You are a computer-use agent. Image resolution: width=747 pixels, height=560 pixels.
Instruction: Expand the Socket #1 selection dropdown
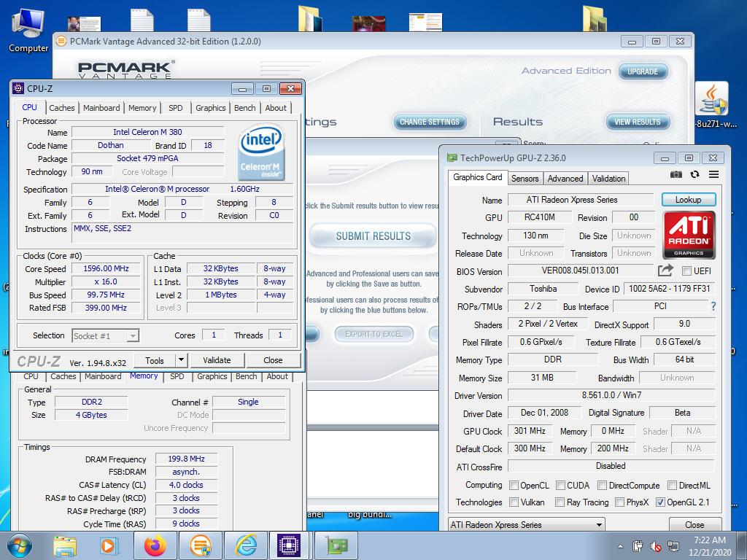point(133,335)
